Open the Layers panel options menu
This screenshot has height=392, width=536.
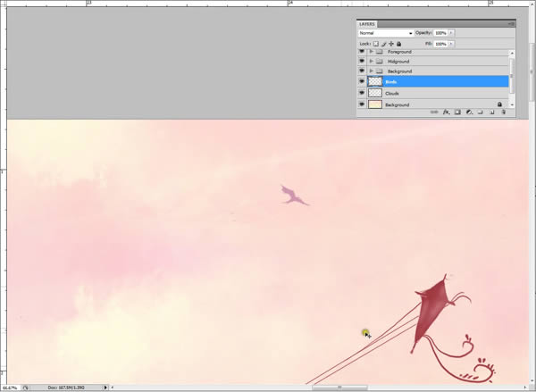tap(511, 24)
